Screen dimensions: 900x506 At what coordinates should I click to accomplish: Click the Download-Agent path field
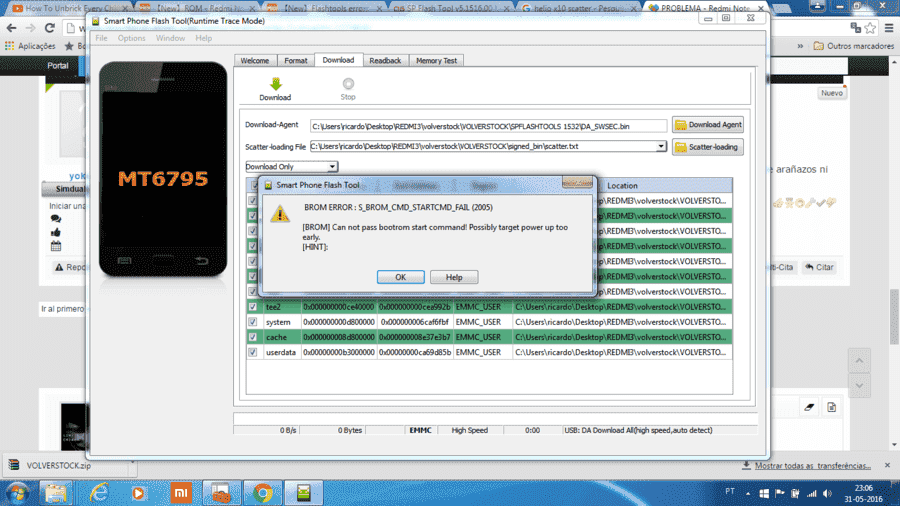(x=488, y=126)
